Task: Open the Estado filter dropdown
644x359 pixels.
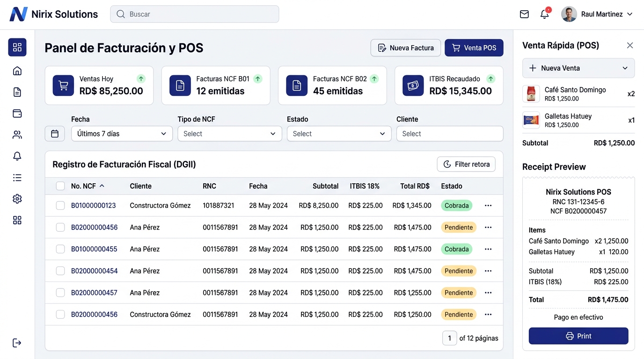Action: (x=339, y=134)
